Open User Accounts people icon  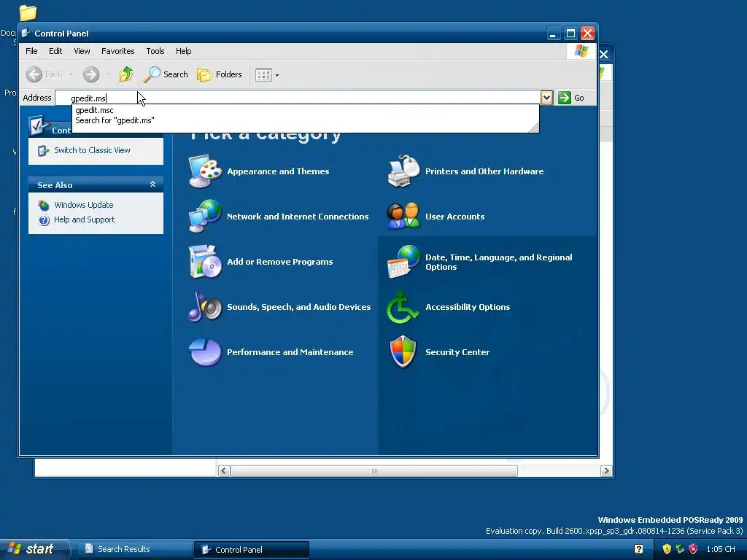pos(403,216)
